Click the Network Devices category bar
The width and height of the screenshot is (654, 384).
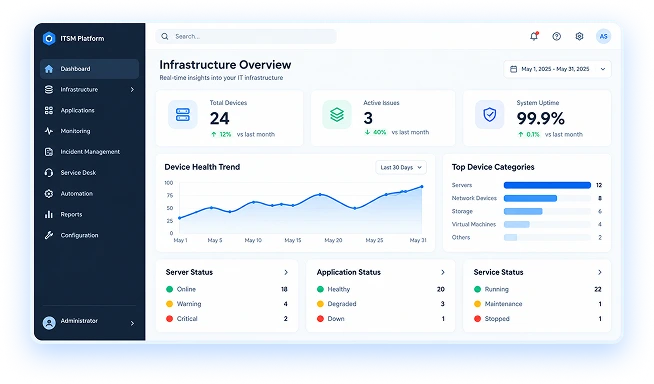pyautogui.click(x=530, y=198)
